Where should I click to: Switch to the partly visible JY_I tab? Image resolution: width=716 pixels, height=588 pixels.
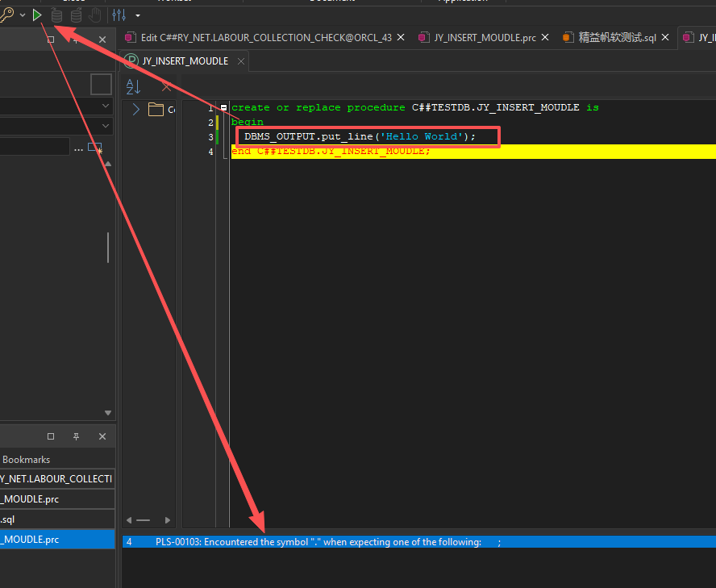click(x=698, y=37)
